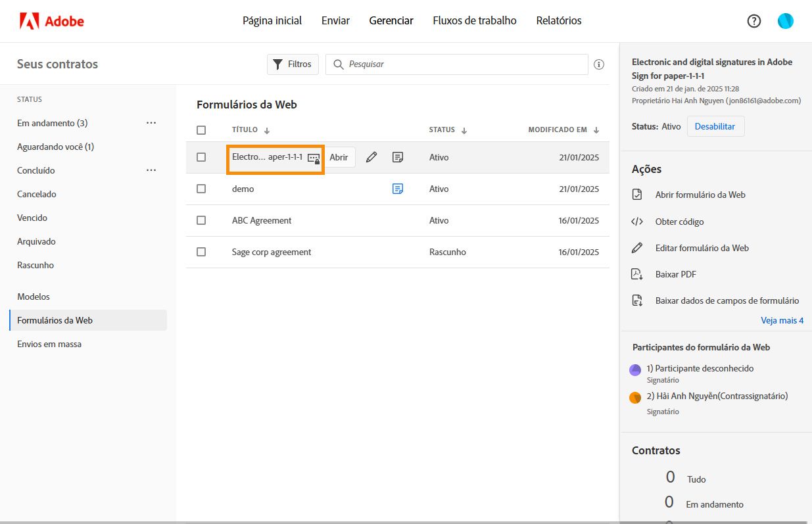The width and height of the screenshot is (812, 524).
Task: Select the Obter código icon in Ações
Action: [636, 222]
